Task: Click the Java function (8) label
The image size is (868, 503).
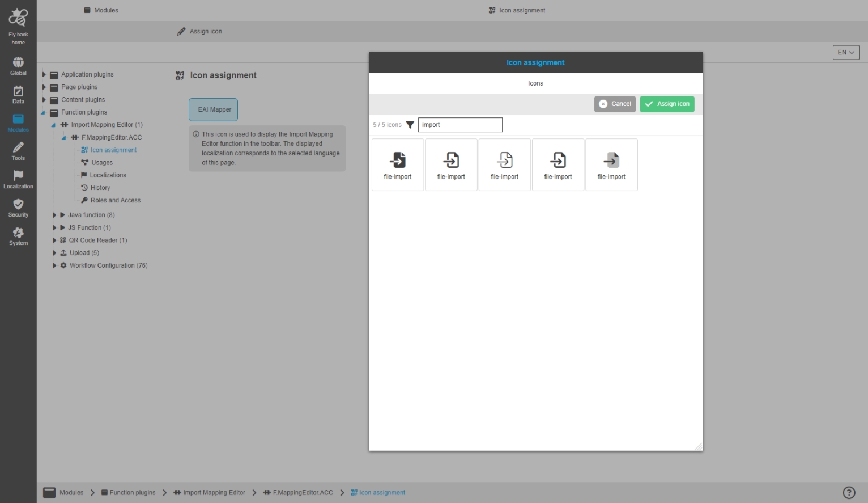Action: point(91,215)
